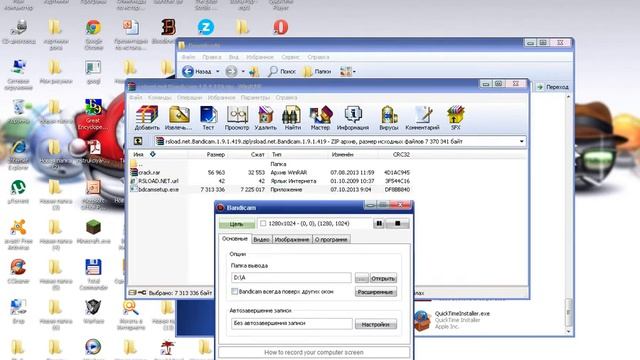This screenshot has height=360, width=640.
Task: Stop the Bandicam recording
Action: pos(397,223)
